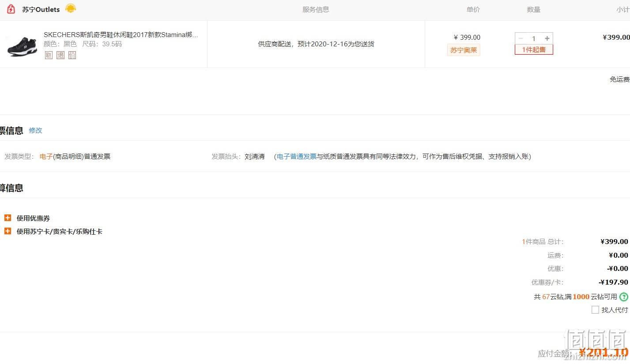The image size is (630, 364).
Task: Open the 电子普通发票 explanation link
Action: (297, 156)
